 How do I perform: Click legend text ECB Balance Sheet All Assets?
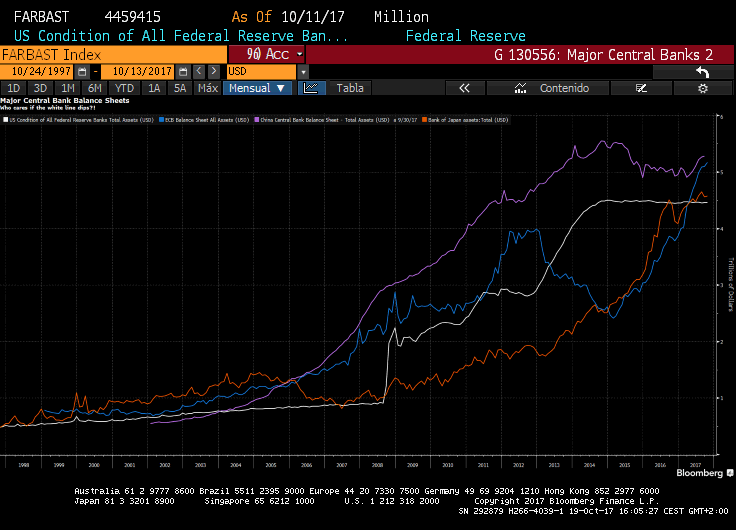(x=207, y=120)
